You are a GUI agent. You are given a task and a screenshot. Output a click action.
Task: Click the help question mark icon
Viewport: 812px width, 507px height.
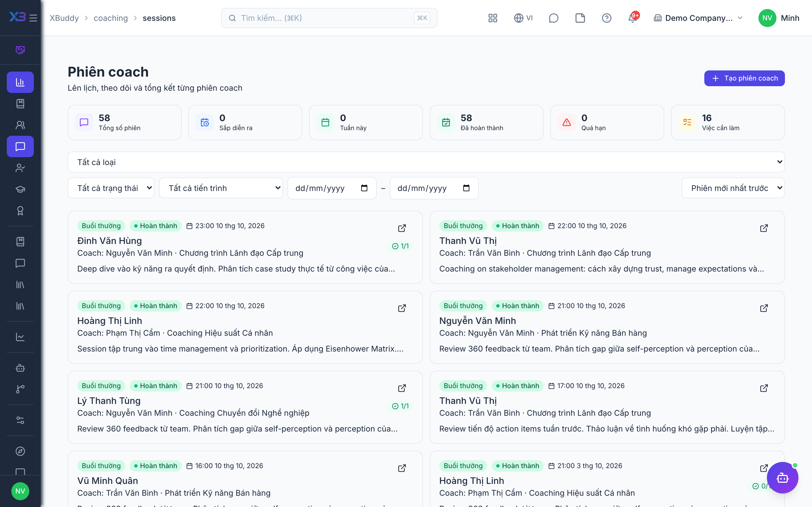606,18
